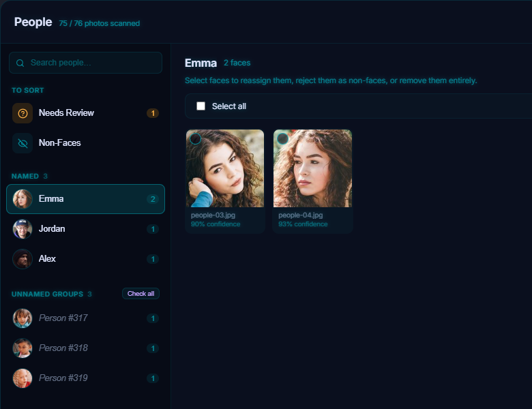This screenshot has width=532, height=409.
Task: Open unnamed group Person #317
Action: (x=85, y=318)
